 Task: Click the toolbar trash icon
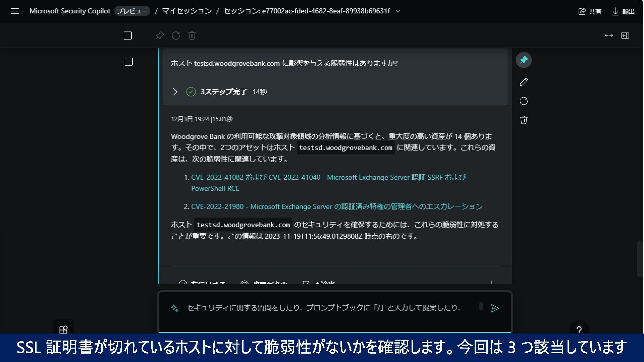pyautogui.click(x=192, y=36)
